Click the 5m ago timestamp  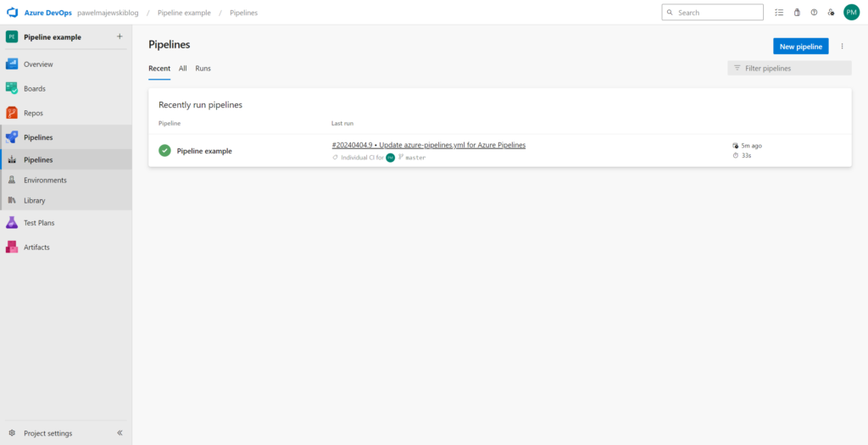tap(751, 146)
